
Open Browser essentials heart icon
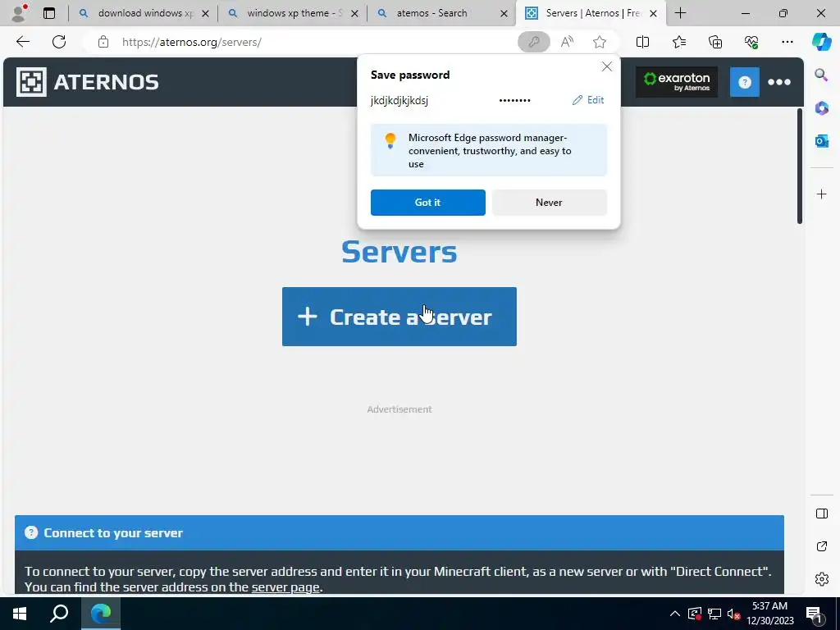tap(751, 42)
